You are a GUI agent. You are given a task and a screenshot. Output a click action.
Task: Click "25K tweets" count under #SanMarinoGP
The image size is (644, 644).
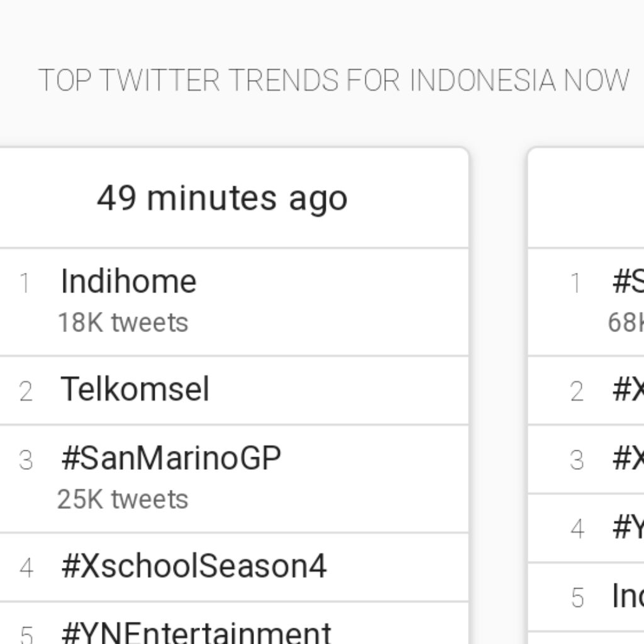pos(123,499)
